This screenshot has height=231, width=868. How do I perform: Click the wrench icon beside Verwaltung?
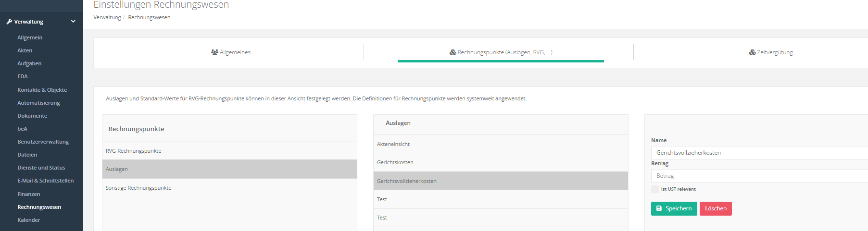[x=9, y=22]
